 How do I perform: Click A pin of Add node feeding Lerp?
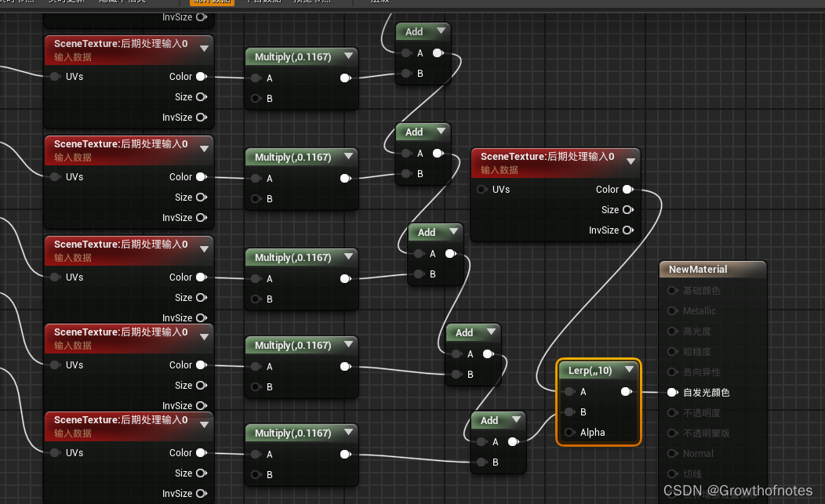pos(482,442)
